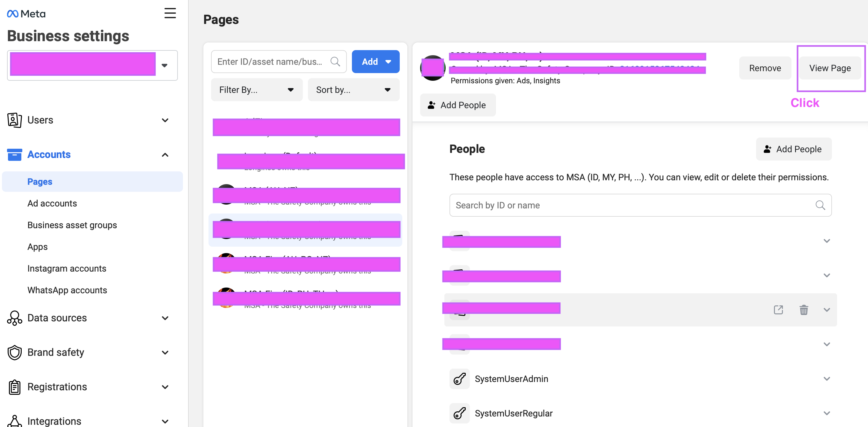Focus the Search by ID or name field
The image size is (868, 427).
(633, 205)
